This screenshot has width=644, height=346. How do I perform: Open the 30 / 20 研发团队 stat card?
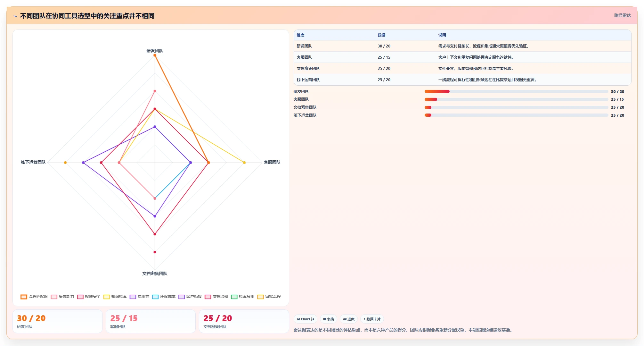[57, 321]
